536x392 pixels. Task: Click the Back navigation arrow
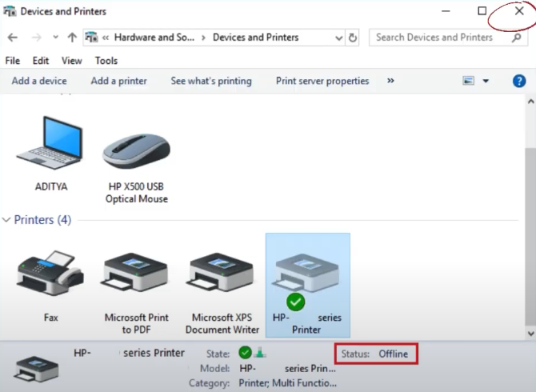click(13, 38)
